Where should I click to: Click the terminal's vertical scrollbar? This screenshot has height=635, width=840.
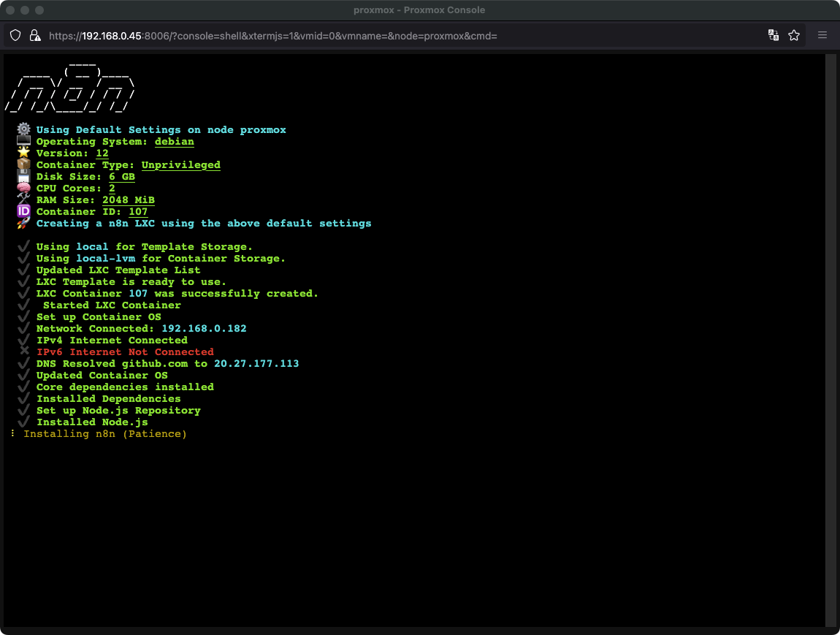click(830, 340)
